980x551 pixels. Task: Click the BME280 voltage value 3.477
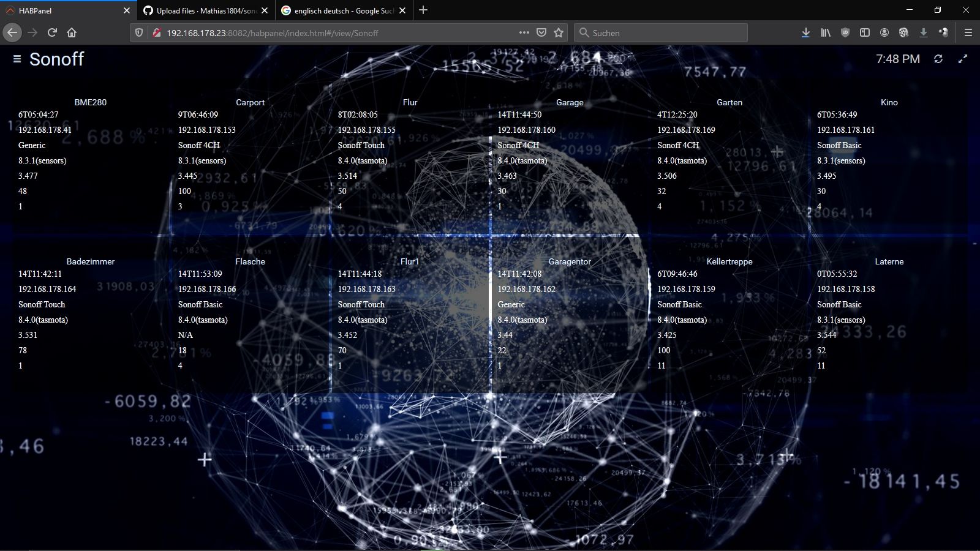(x=28, y=176)
